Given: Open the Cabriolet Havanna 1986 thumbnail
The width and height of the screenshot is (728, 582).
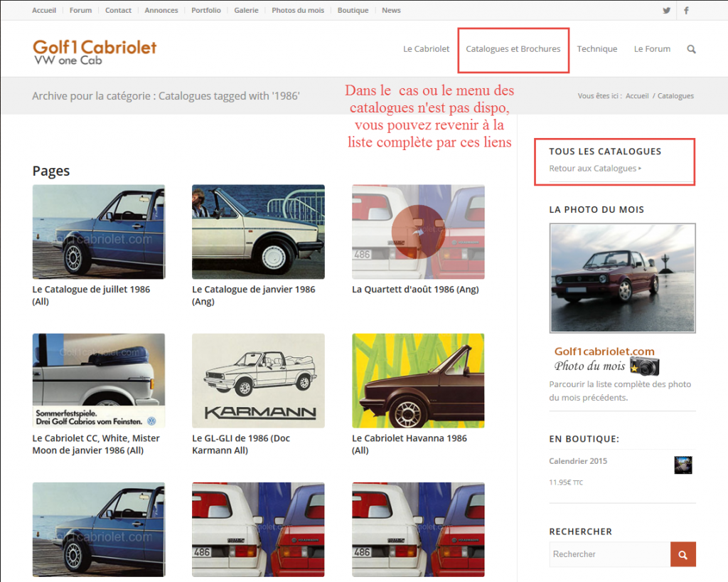Looking at the screenshot, I should (x=418, y=381).
